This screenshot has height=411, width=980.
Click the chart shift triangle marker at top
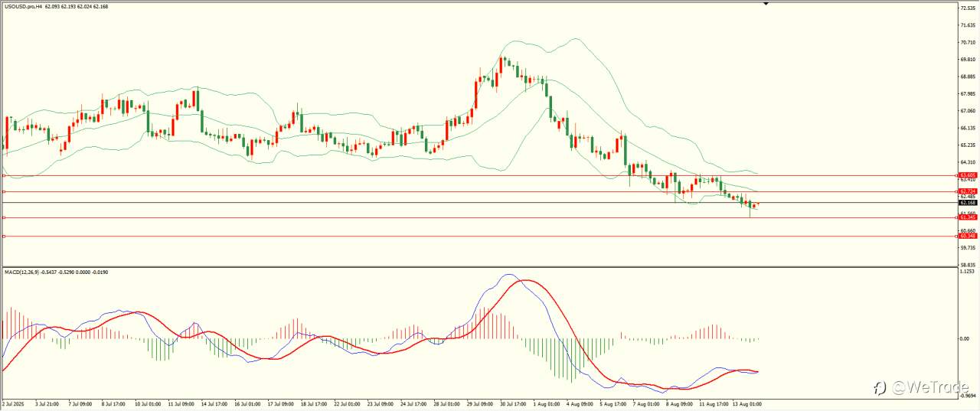point(765,4)
